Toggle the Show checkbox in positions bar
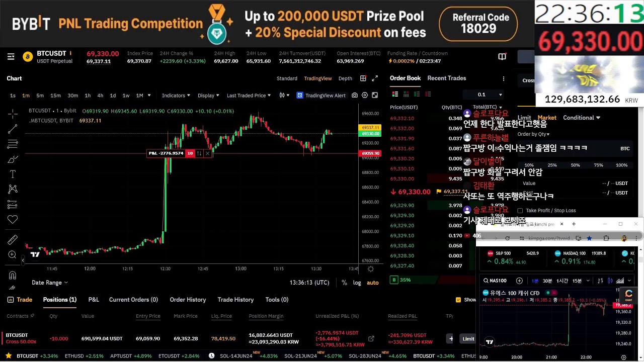This screenshot has width=644, height=362. [458, 300]
